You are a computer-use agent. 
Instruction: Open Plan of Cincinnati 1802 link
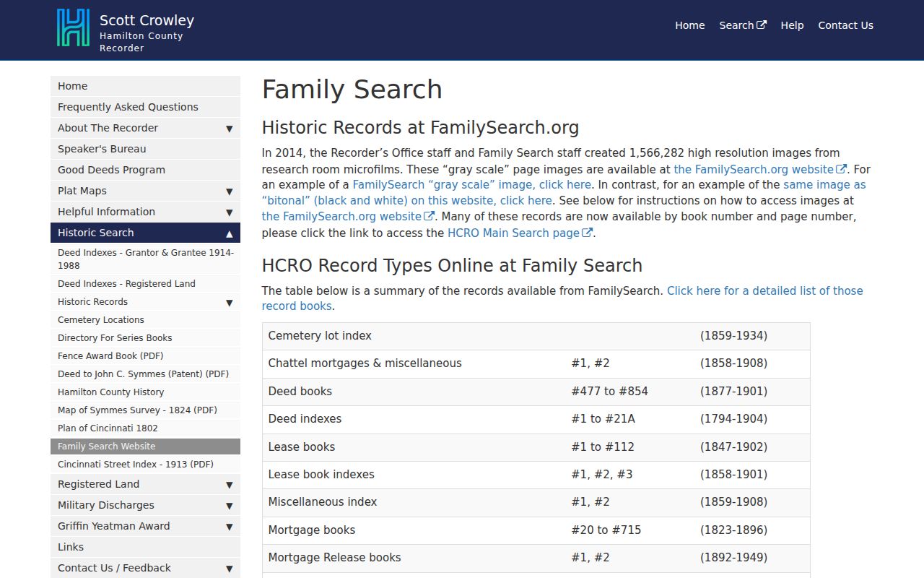pos(145,428)
